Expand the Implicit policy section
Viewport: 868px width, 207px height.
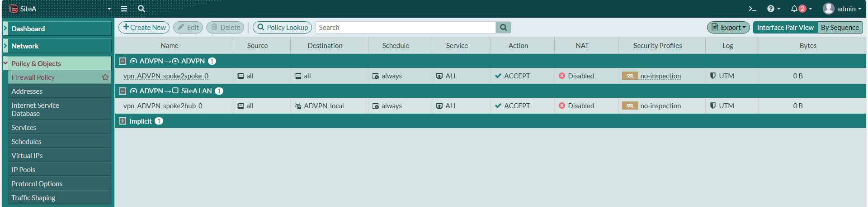pos(123,121)
